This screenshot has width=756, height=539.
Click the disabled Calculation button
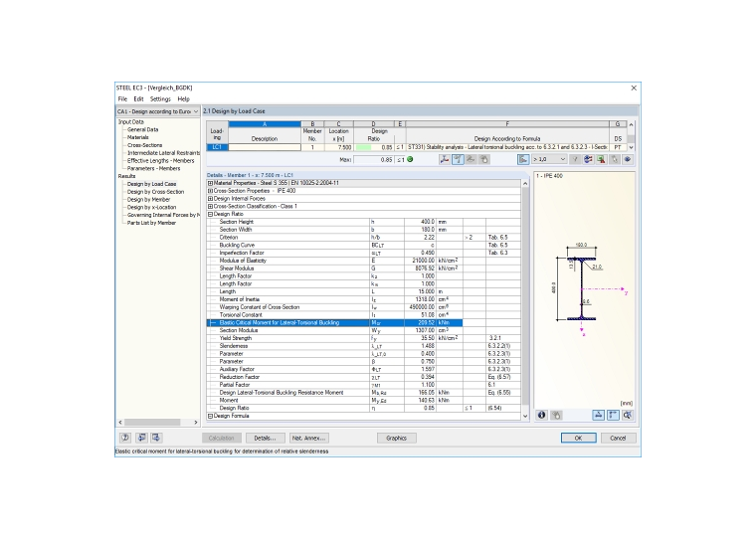[x=221, y=439]
